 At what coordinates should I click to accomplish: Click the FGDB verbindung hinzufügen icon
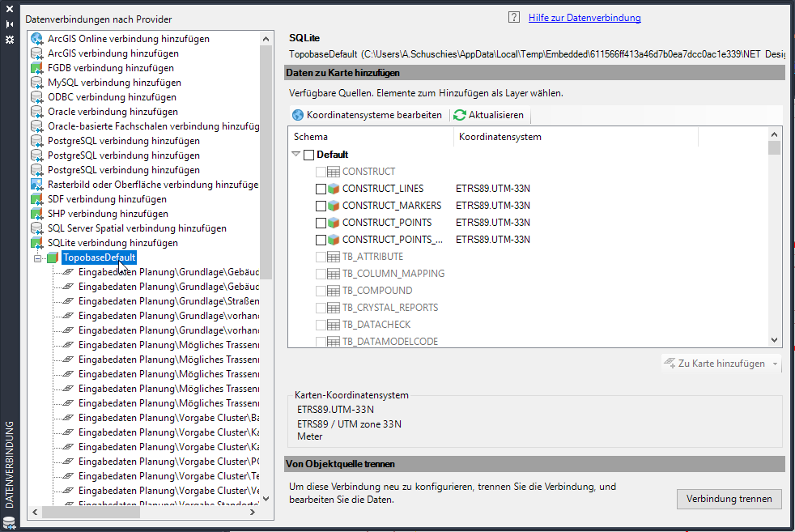coord(37,68)
